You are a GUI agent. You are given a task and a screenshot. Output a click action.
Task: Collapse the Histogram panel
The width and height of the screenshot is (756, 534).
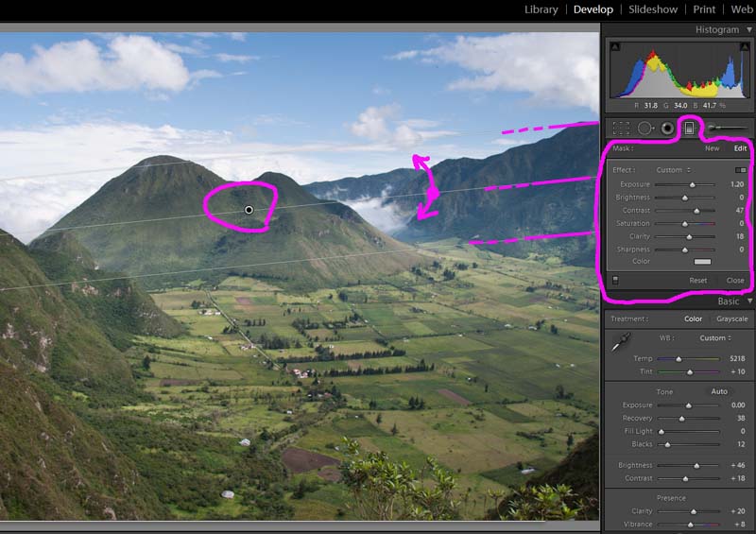point(749,30)
